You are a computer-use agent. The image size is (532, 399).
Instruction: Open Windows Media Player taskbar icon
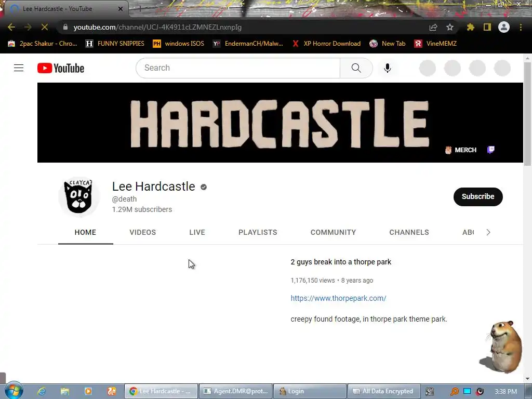coord(88,391)
